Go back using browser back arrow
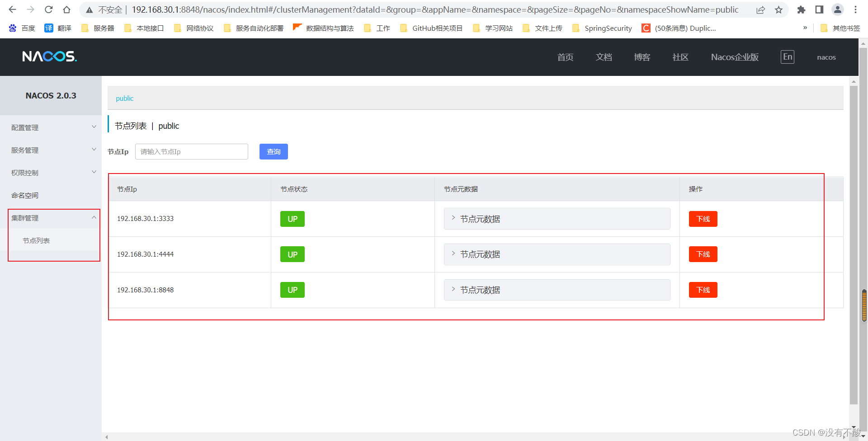The width and height of the screenshot is (868, 441). pos(12,9)
